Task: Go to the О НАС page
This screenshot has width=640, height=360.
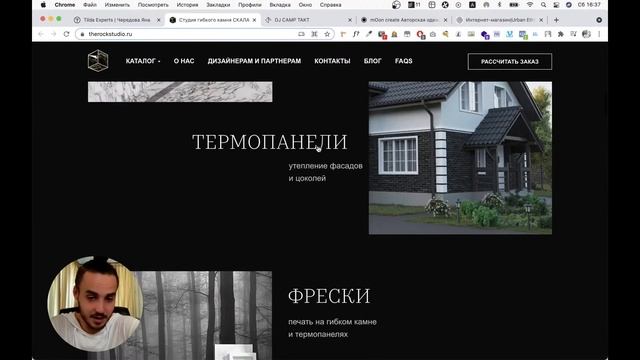Action: tap(184, 61)
